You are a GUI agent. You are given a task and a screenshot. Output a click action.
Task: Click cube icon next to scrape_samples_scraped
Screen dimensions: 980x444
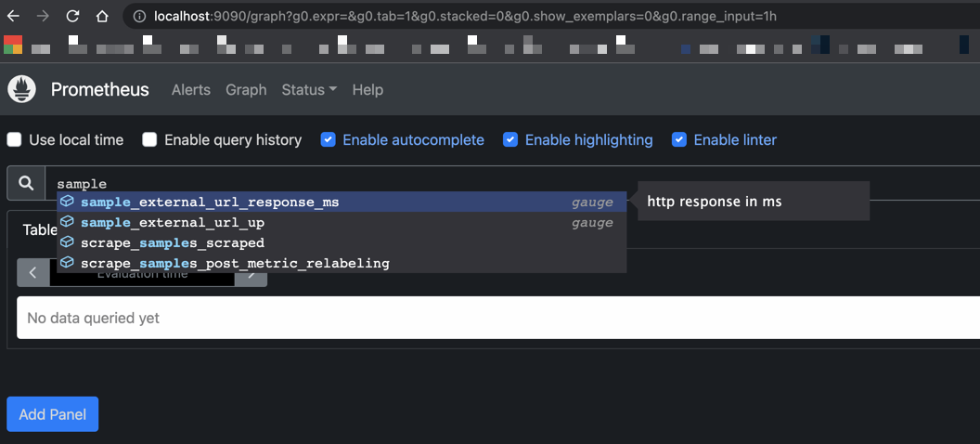(67, 242)
